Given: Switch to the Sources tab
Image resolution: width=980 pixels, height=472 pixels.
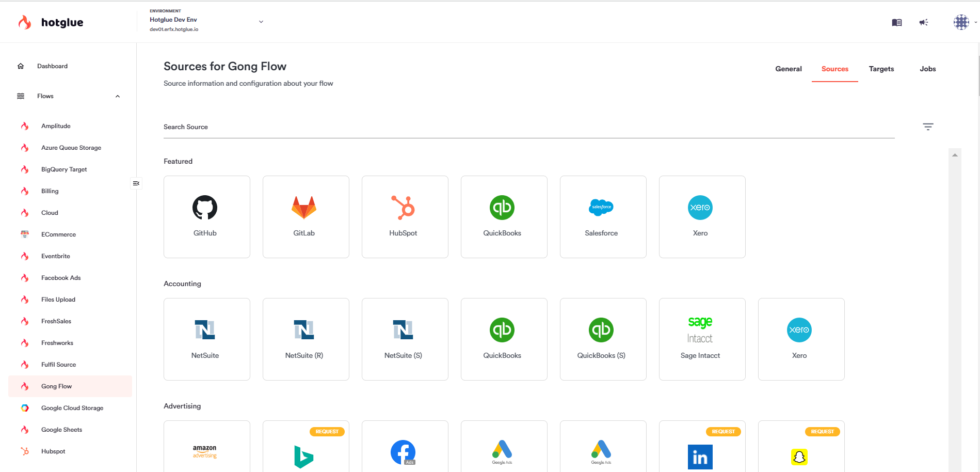Looking at the screenshot, I should click(x=835, y=69).
